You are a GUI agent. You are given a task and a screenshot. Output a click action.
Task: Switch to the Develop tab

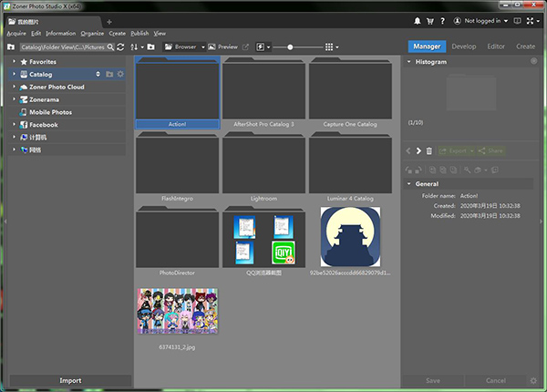[x=464, y=46]
